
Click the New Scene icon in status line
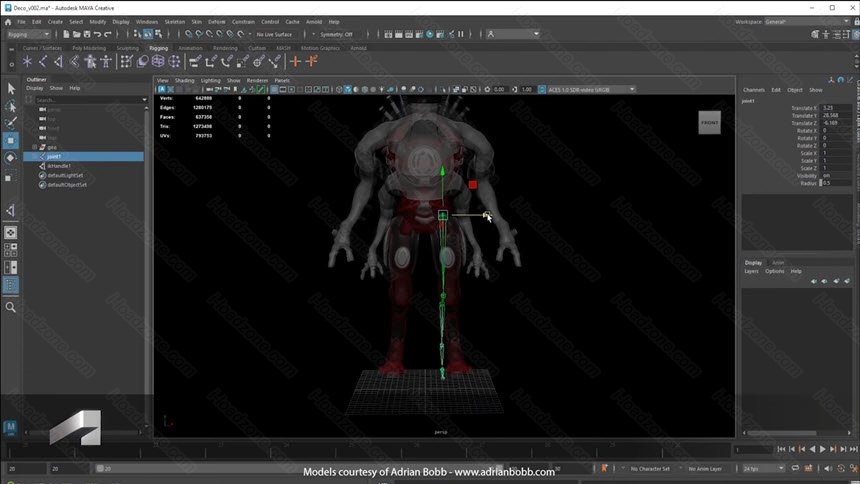tap(66, 34)
